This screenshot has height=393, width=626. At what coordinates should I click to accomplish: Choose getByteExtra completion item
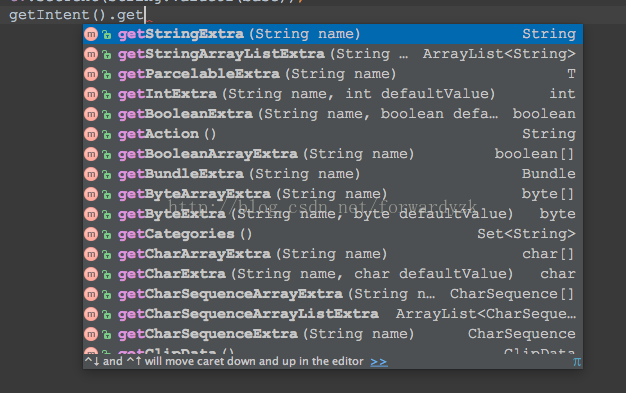point(333,214)
